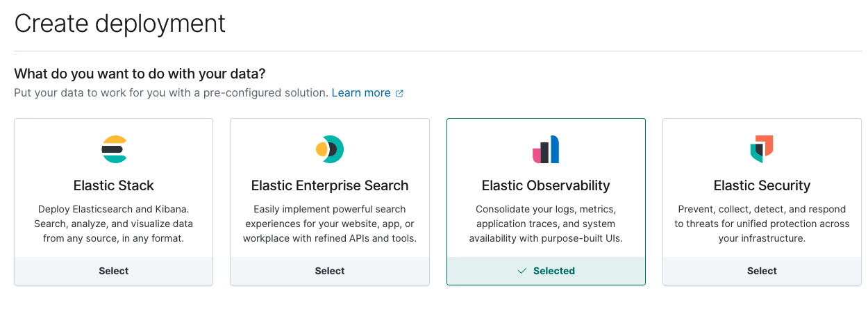Viewport: 868px width, 309px height.
Task: Click the Elastic Stack description text
Action: pos(114,224)
